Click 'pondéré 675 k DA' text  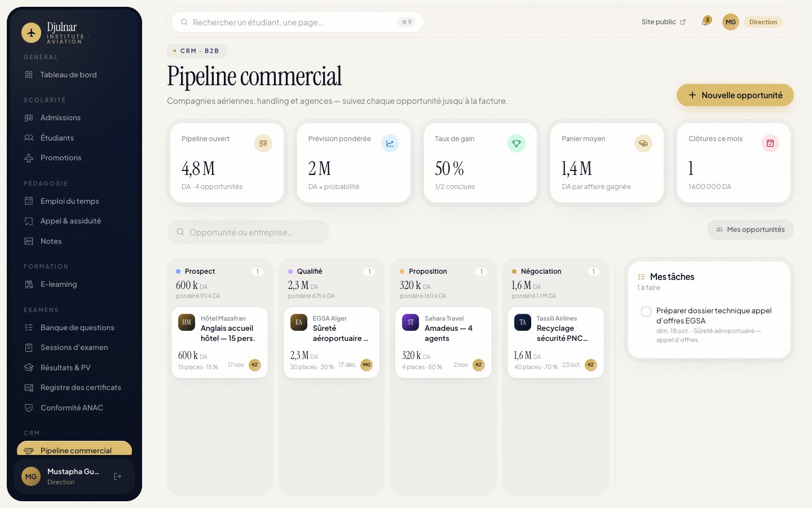point(311,296)
